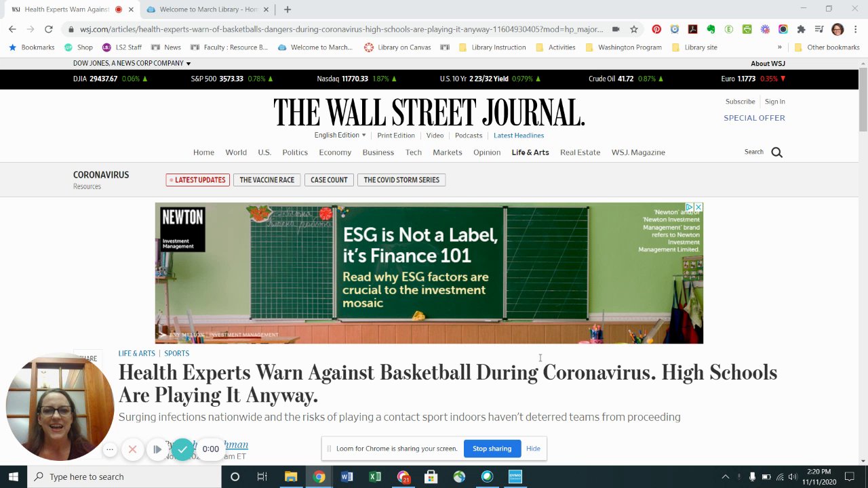The height and width of the screenshot is (488, 868).
Task: Open Excel from taskbar
Action: (x=375, y=476)
